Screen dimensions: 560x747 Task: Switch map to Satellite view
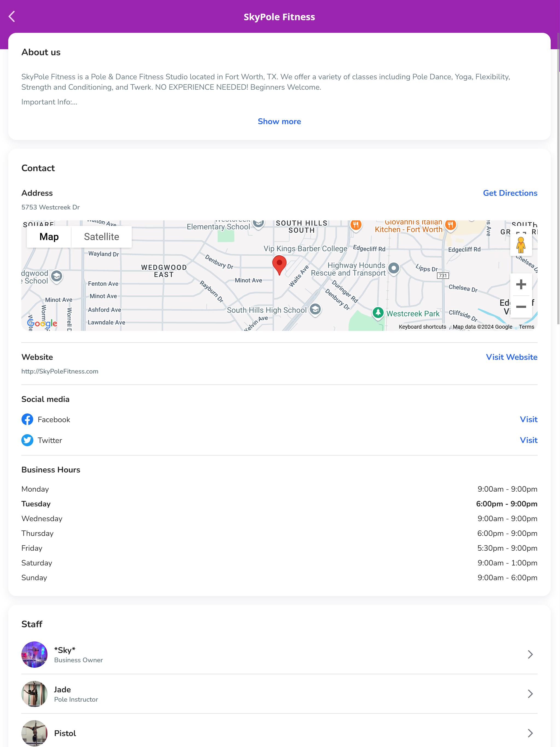tap(101, 237)
